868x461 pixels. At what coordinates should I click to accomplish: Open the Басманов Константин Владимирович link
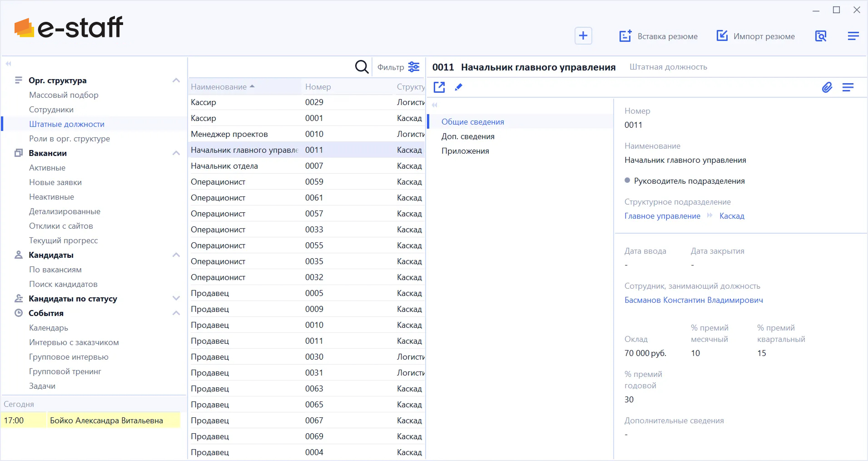[694, 300]
